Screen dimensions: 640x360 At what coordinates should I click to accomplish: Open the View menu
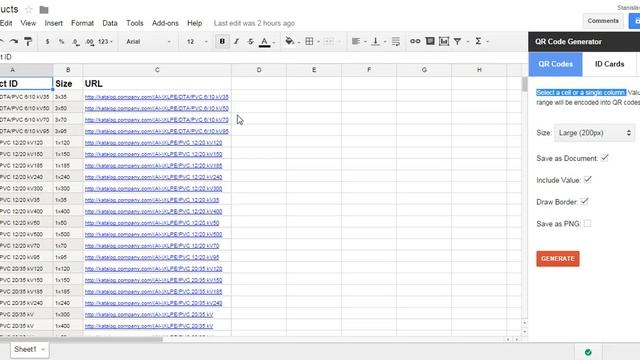[x=28, y=23]
